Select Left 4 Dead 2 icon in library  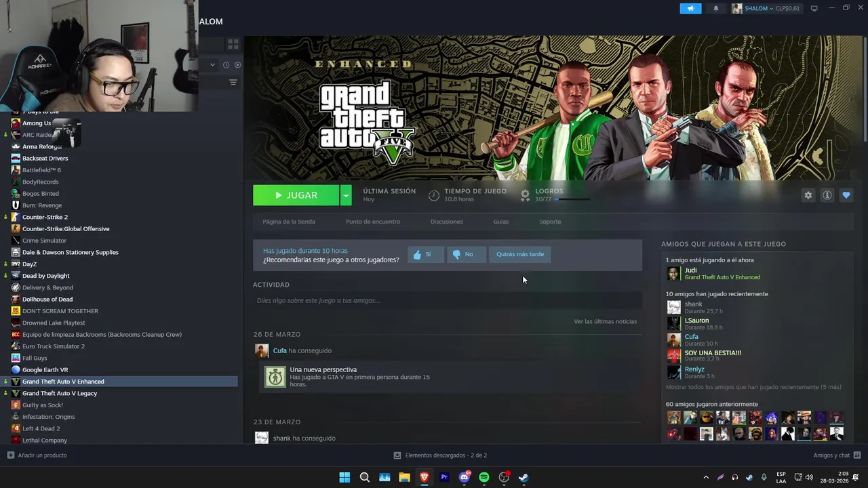tap(16, 428)
